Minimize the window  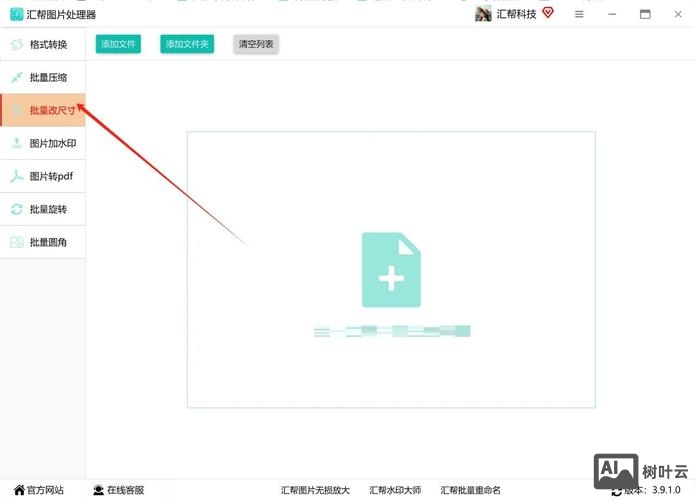tap(612, 14)
